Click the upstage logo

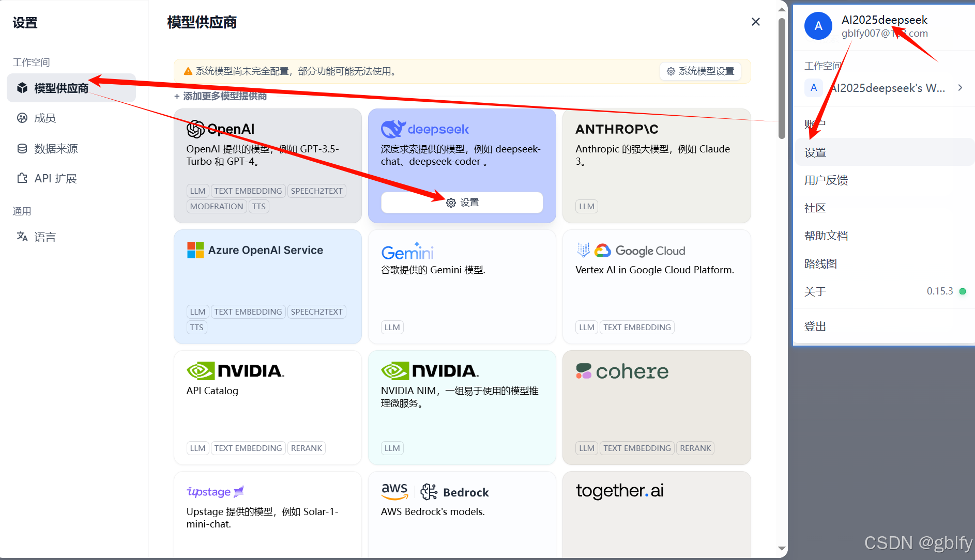[x=215, y=492]
